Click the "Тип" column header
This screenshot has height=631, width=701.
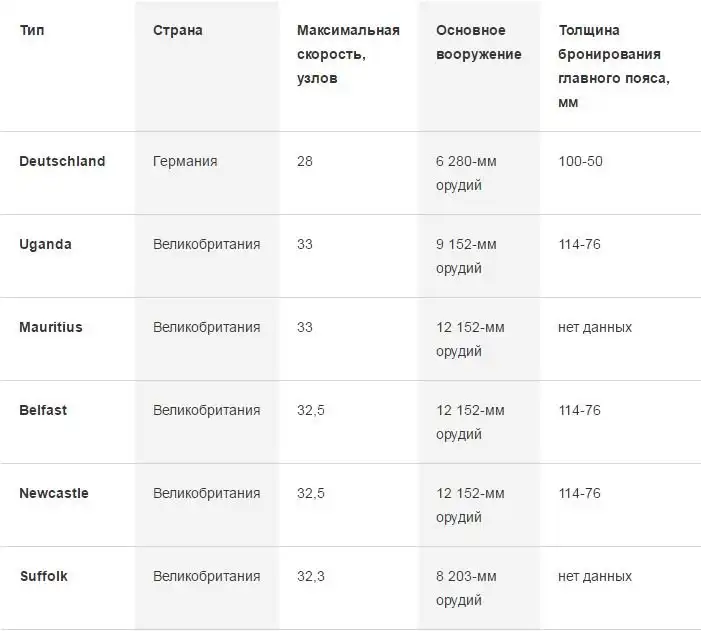click(x=32, y=30)
